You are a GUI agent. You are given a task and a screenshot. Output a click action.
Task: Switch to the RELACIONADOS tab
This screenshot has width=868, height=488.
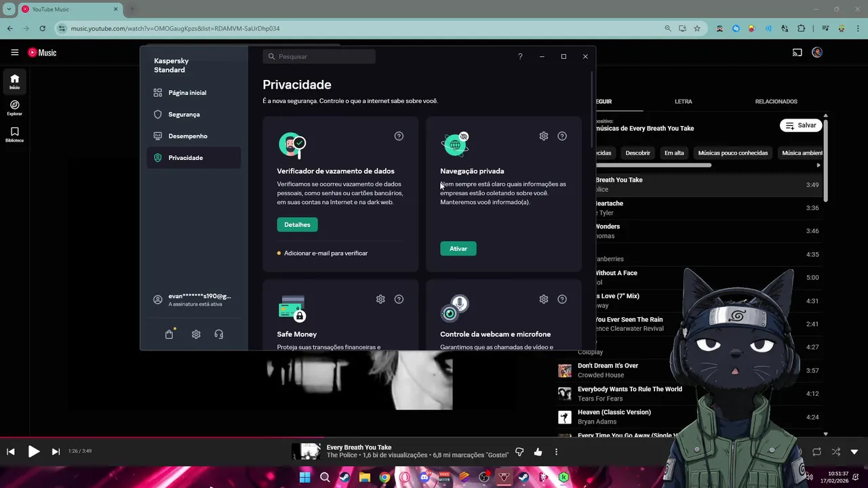coord(776,102)
